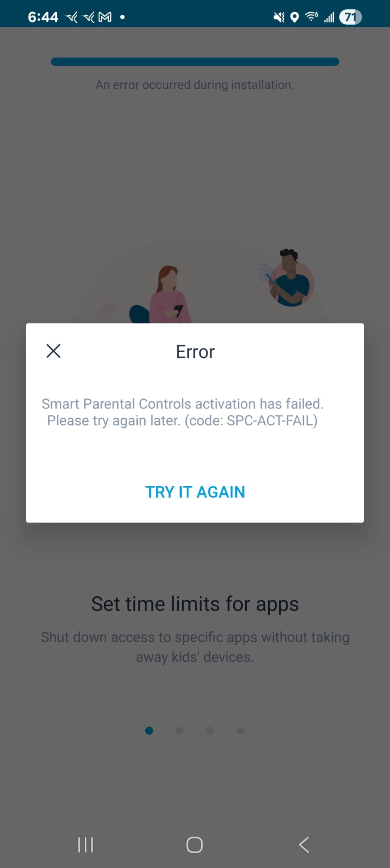390x868 pixels.
Task: Tap the location pin status icon
Action: coord(295,17)
